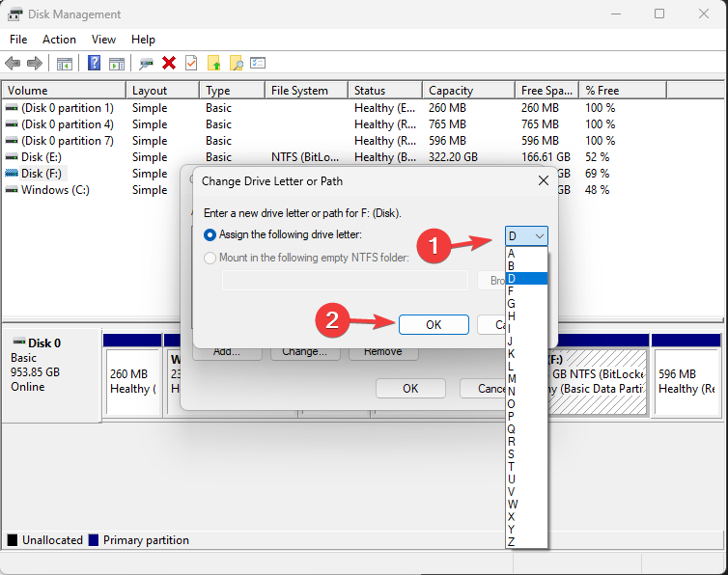Collapse the drive letter combo box showing D
The width and height of the screenshot is (728, 575).
(x=526, y=236)
